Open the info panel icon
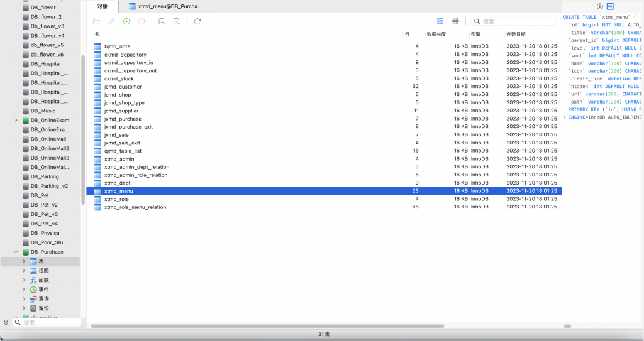The width and height of the screenshot is (644, 341). [600, 6]
